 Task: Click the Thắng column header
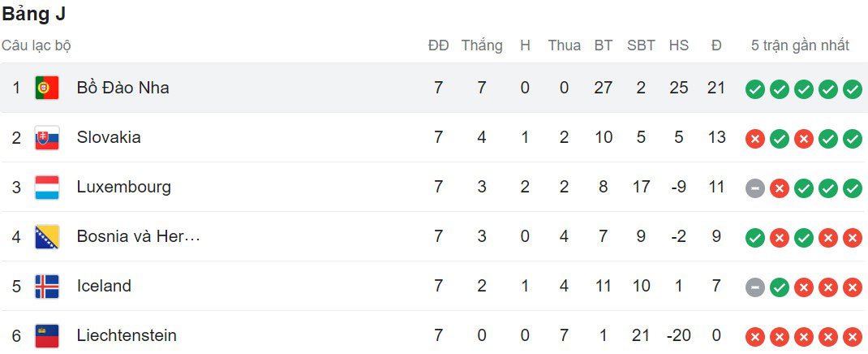pyautogui.click(x=482, y=45)
